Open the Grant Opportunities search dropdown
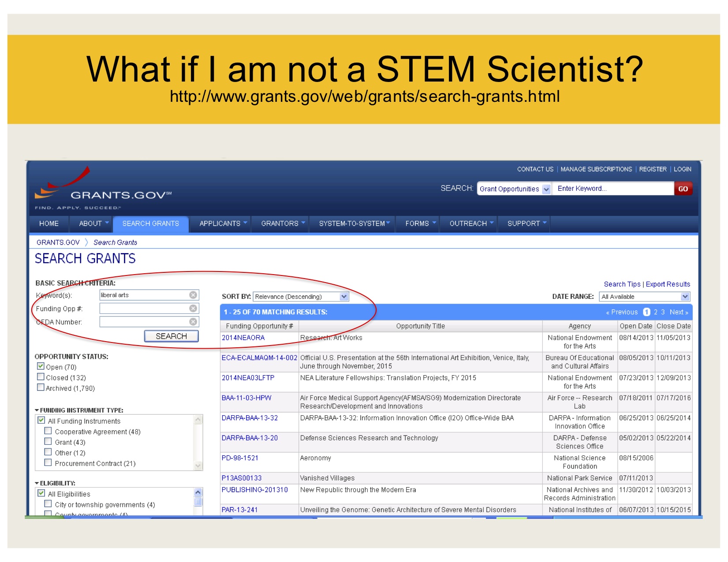This screenshot has height=562, width=728. [514, 189]
